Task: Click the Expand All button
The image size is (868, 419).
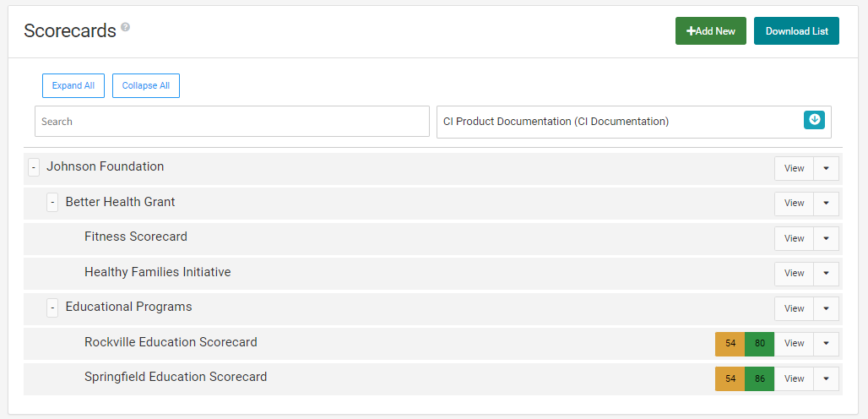Action: [x=73, y=86]
